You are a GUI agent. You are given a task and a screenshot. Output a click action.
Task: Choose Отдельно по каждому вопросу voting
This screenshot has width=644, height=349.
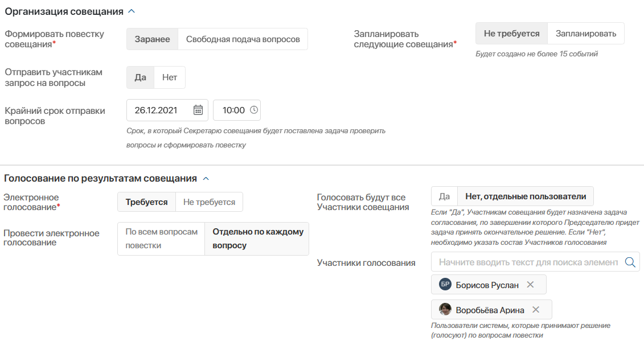[257, 239]
